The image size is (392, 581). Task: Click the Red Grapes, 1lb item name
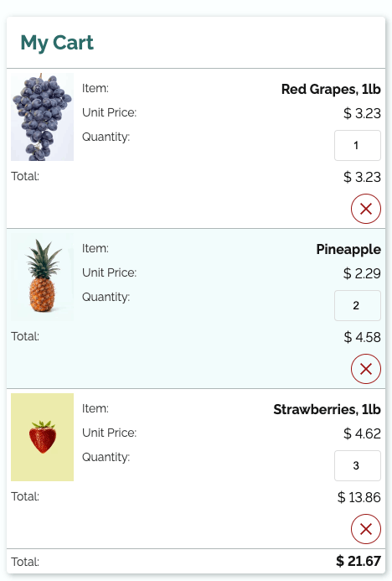click(x=331, y=90)
